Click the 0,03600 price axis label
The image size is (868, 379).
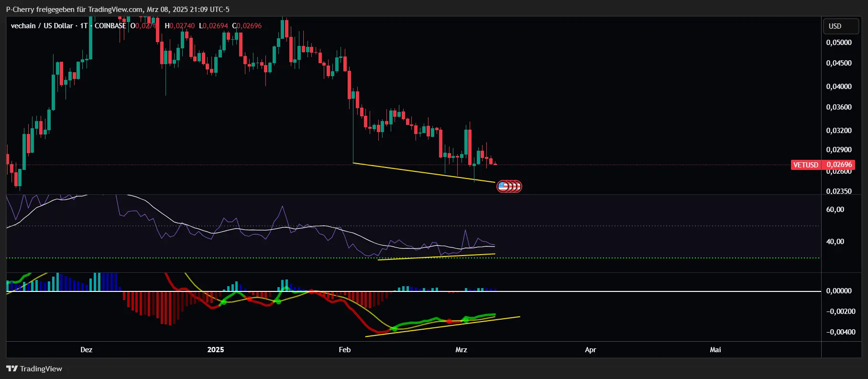[839, 107]
